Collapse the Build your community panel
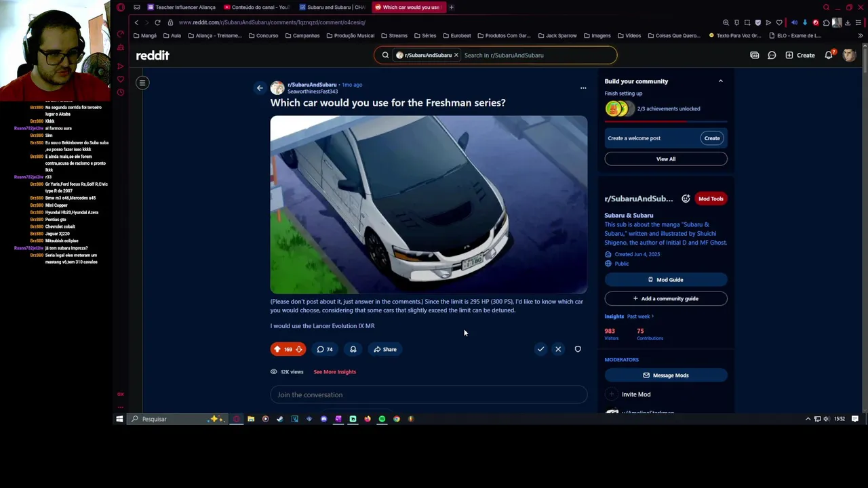The image size is (868, 488). tap(720, 81)
